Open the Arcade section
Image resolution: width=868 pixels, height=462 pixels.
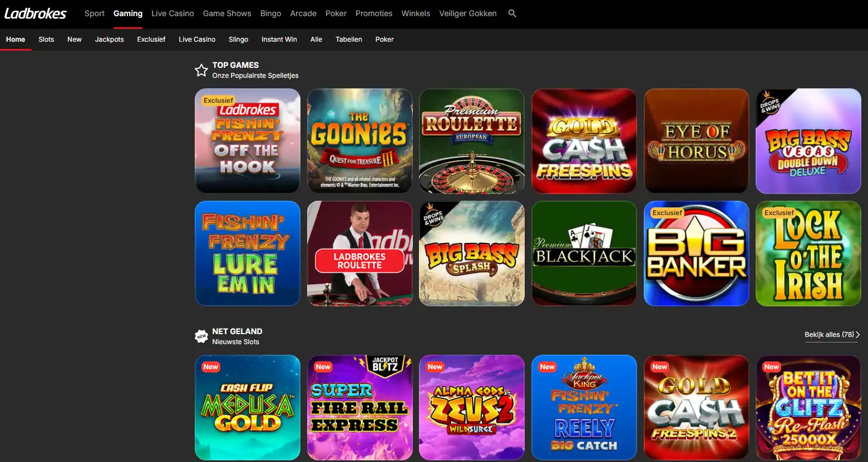(x=303, y=13)
